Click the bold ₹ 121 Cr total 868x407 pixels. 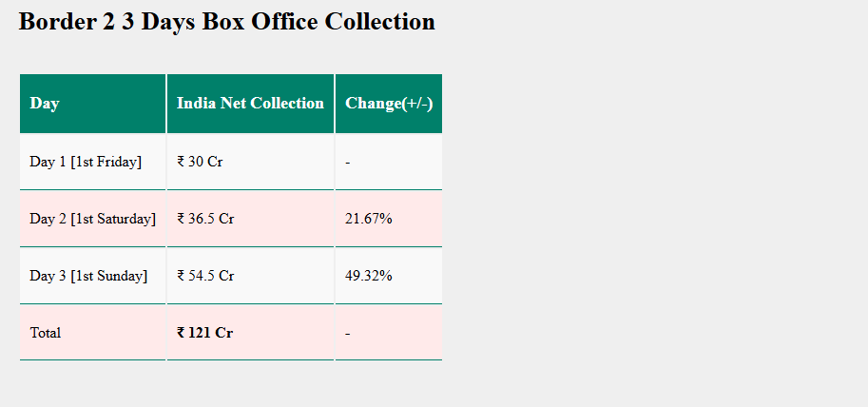(204, 333)
